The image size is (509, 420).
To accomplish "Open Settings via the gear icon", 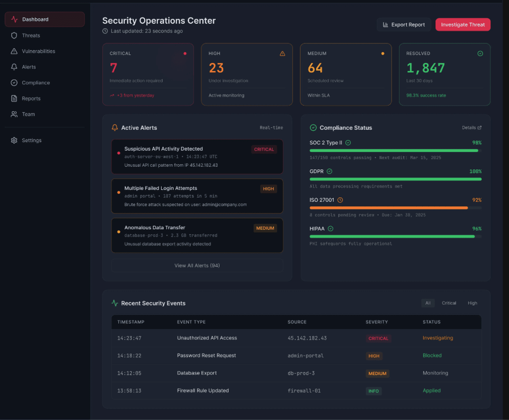I will [x=14, y=140].
